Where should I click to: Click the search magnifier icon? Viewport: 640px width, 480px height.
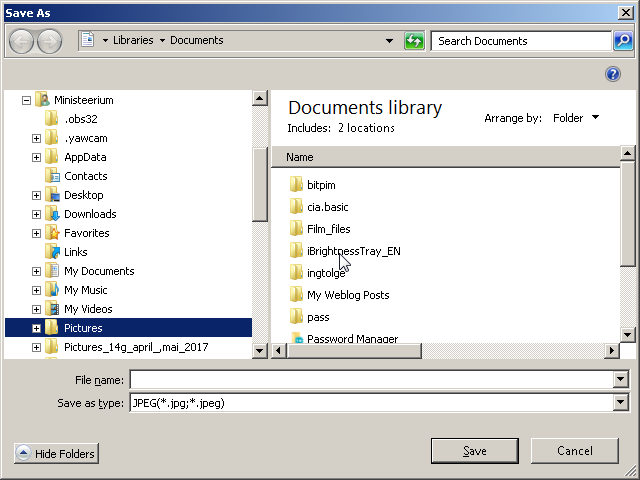click(x=623, y=41)
